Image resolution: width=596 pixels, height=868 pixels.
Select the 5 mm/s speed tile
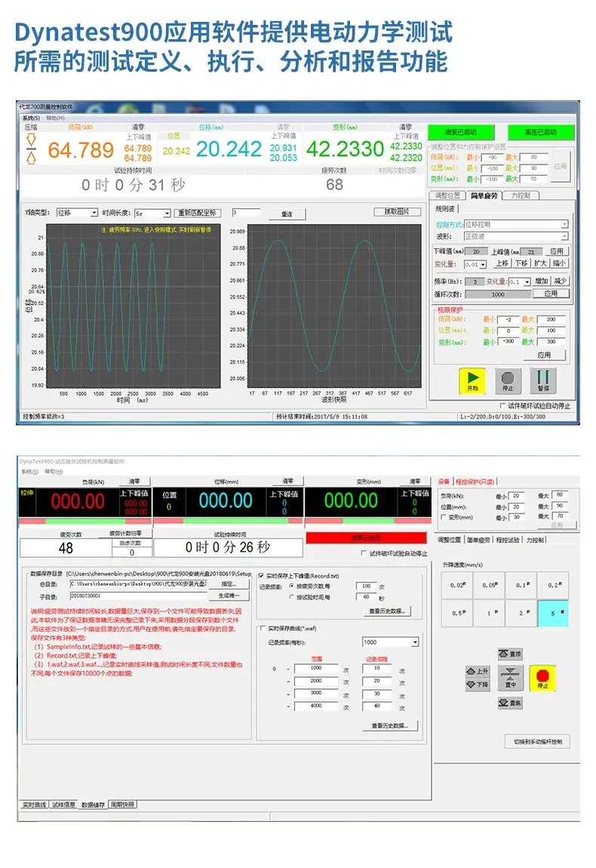click(x=553, y=613)
